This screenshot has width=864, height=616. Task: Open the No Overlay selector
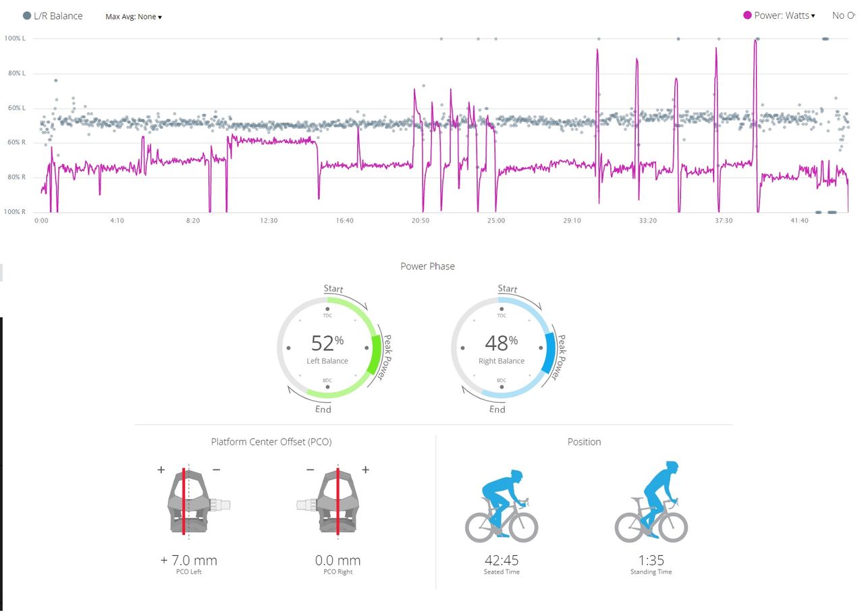(844, 15)
